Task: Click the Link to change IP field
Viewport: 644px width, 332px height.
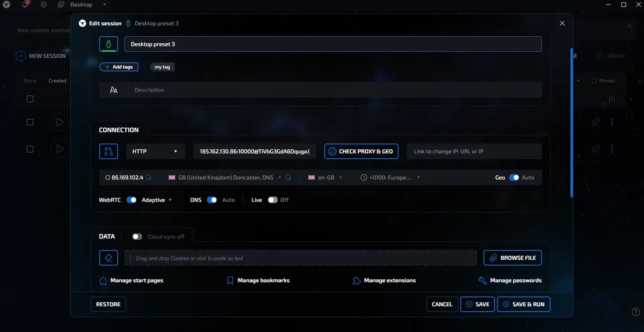Action: pos(474,151)
